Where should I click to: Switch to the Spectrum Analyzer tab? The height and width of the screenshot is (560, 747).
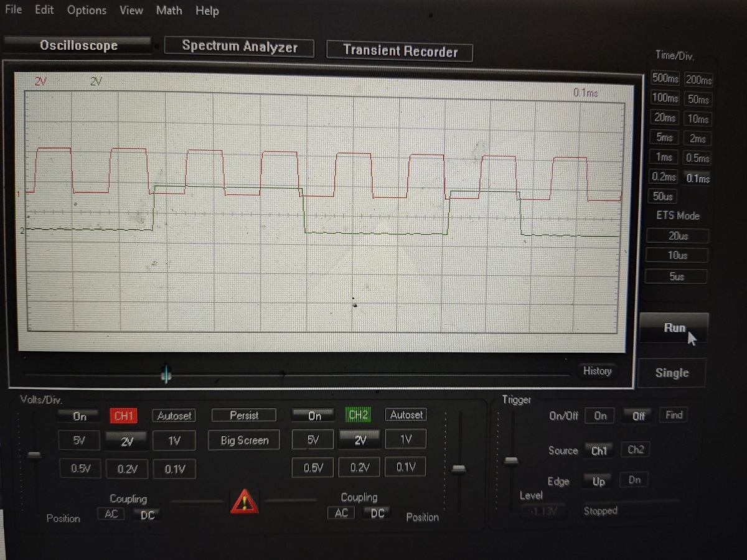click(x=240, y=47)
